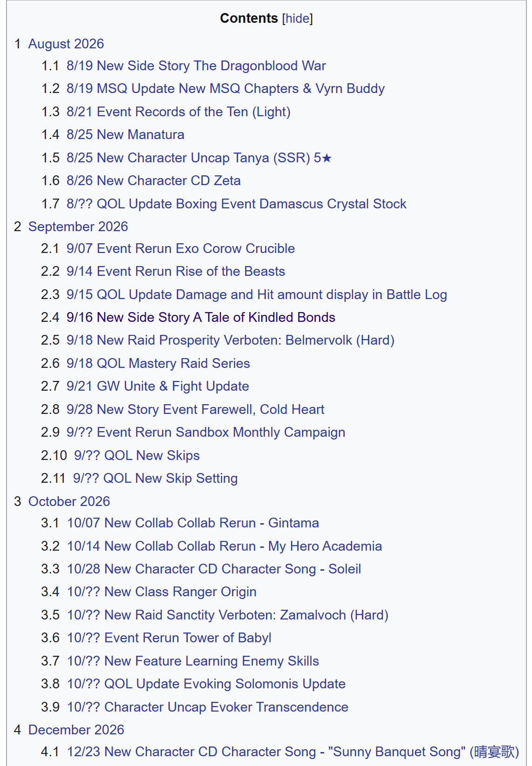Open 10/07 Collab Rerun - Gintama

[x=193, y=523]
